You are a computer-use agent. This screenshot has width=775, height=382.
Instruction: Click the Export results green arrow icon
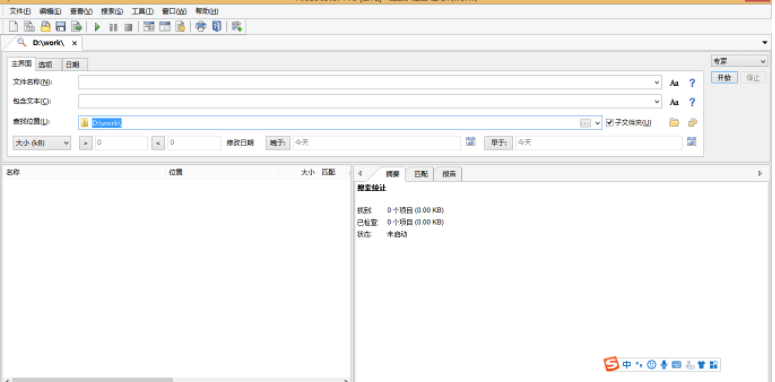77,27
